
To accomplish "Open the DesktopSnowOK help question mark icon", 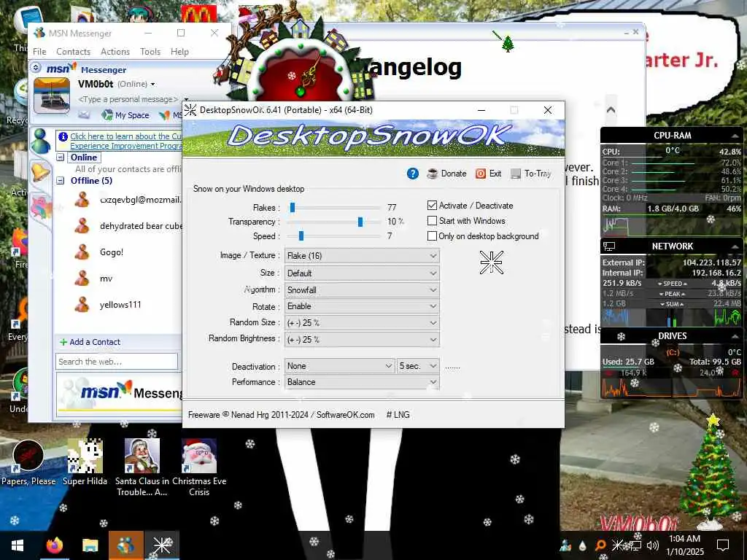I will point(413,174).
